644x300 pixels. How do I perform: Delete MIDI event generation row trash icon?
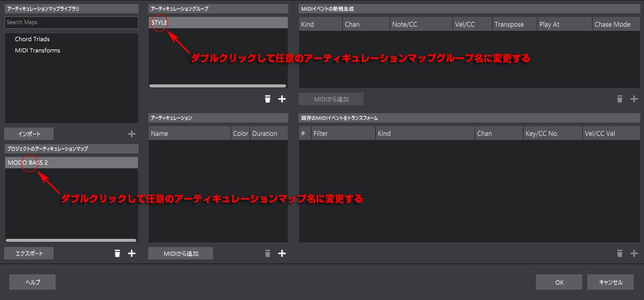click(x=620, y=99)
